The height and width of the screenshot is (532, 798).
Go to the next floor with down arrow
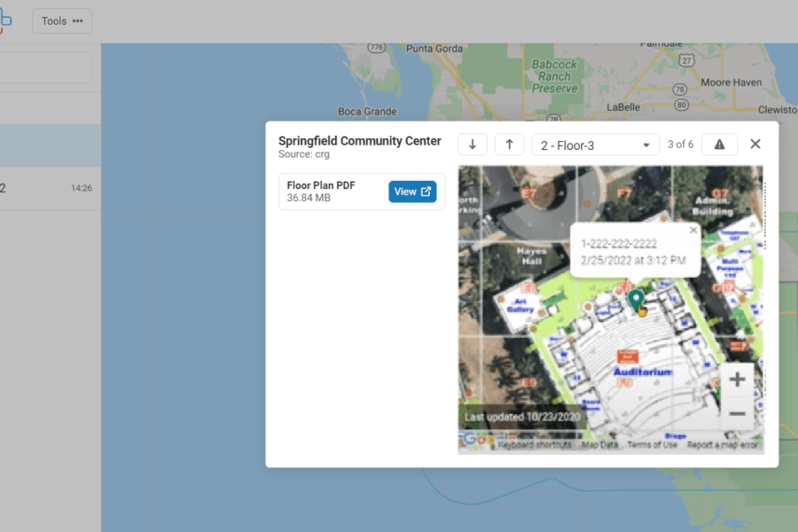(x=473, y=145)
